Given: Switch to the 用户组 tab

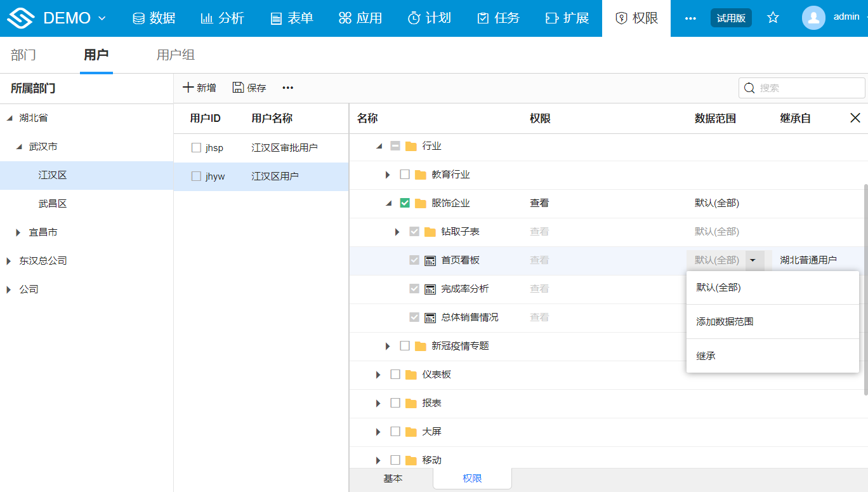Looking at the screenshot, I should pos(175,55).
